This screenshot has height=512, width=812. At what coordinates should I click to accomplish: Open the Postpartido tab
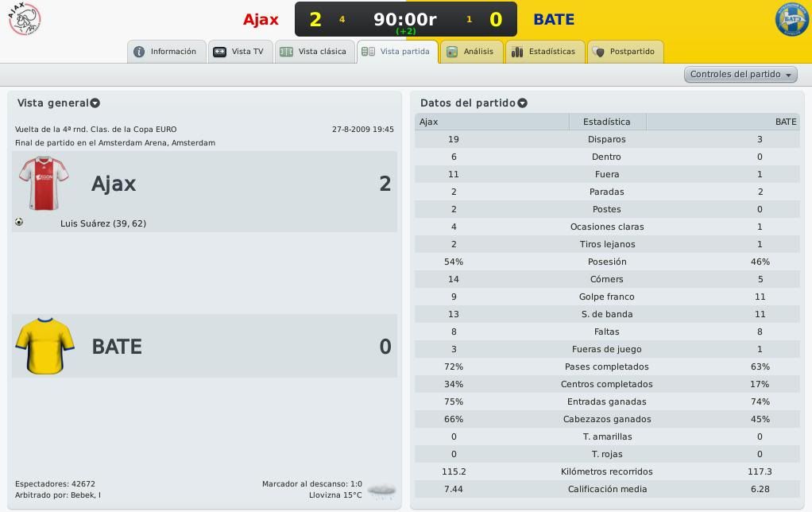coord(624,52)
